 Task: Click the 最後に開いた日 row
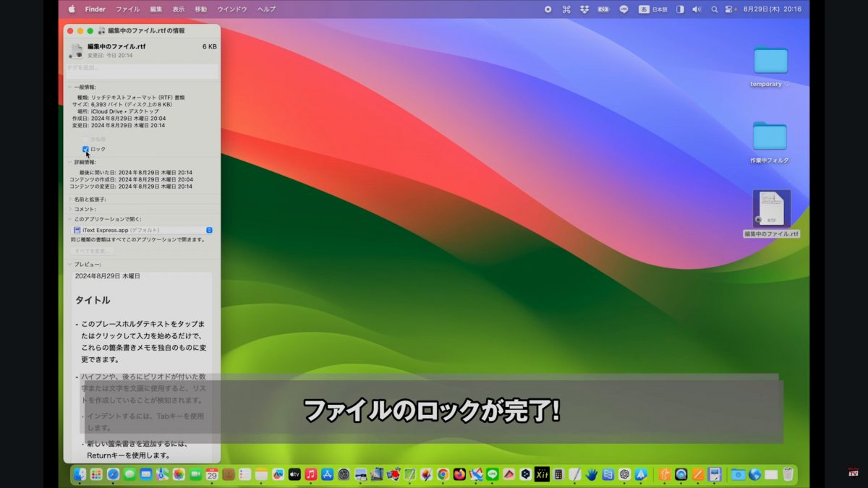(x=136, y=172)
